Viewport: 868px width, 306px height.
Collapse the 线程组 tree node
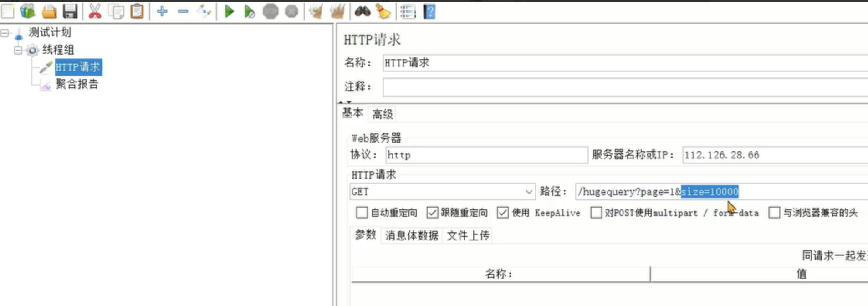click(18, 50)
